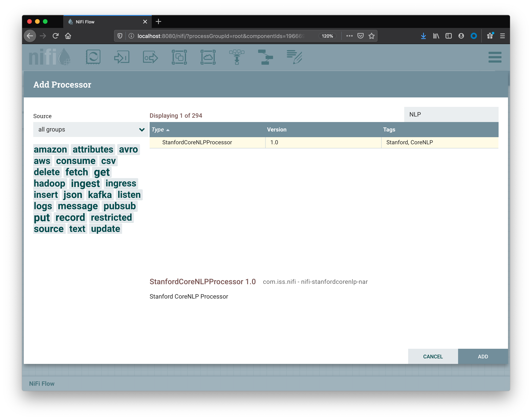The image size is (532, 420).
Task: Expand the 'all groups' Source dropdown
Action: coord(90,130)
